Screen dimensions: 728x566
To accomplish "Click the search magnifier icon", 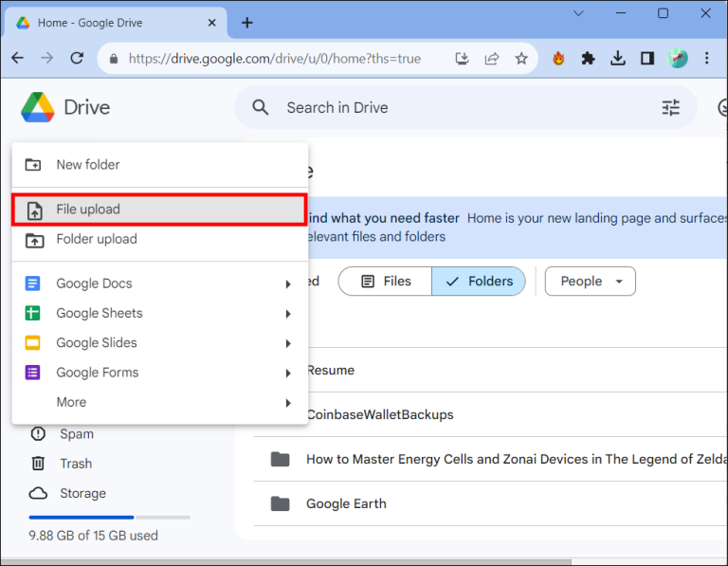I will coord(260,107).
